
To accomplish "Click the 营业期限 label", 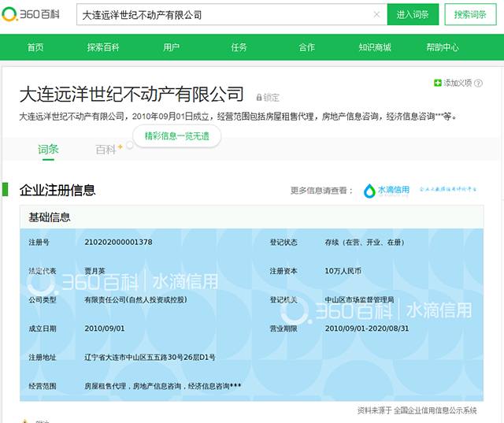I will pyautogui.click(x=283, y=328).
